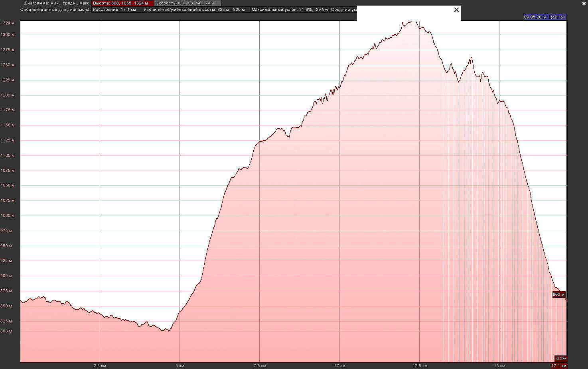Click the 10 км mark on distance axis

pos(339,366)
